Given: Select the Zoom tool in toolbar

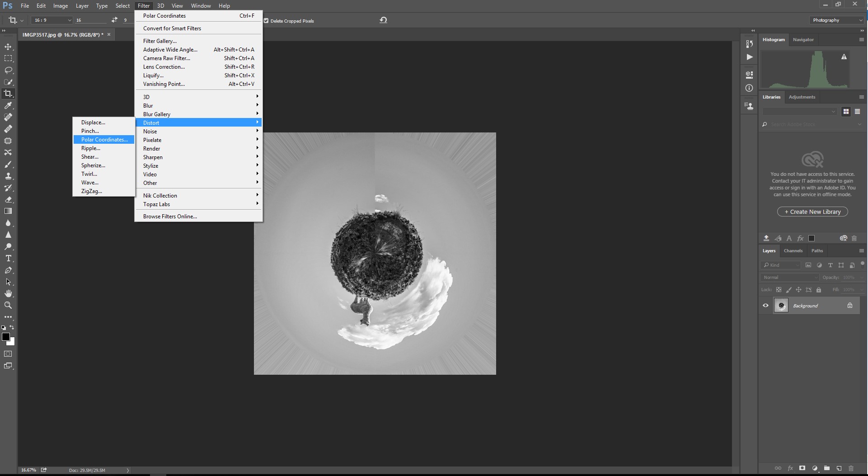Looking at the screenshot, I should pyautogui.click(x=8, y=305).
